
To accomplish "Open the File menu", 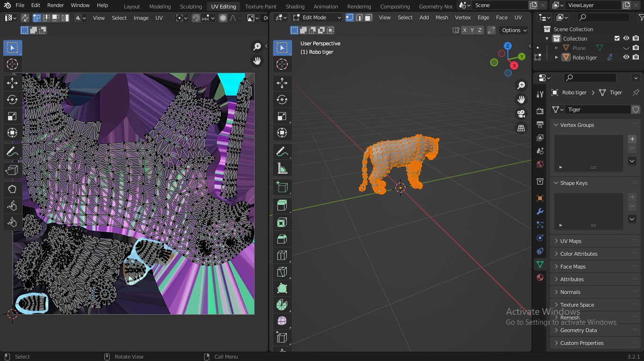I will [20, 5].
